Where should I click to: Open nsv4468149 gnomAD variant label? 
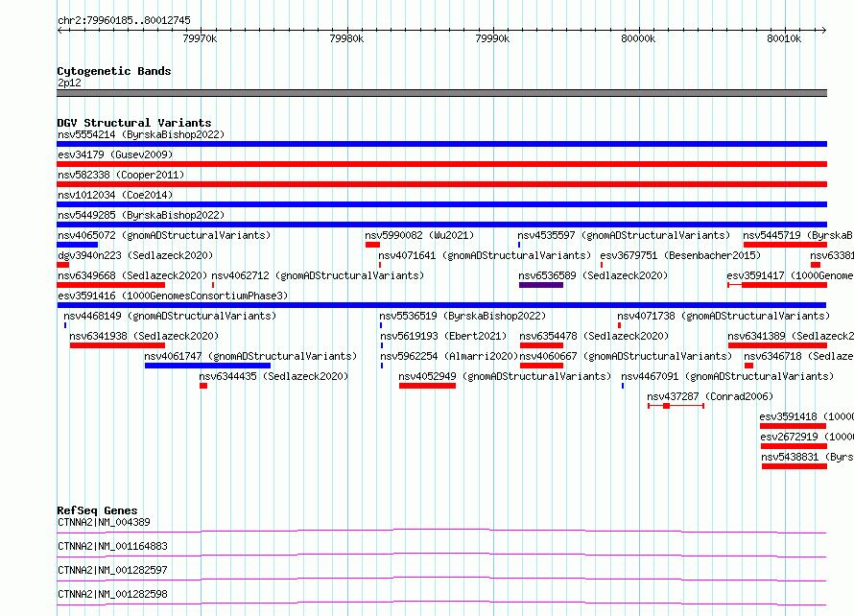pyautogui.click(x=170, y=316)
